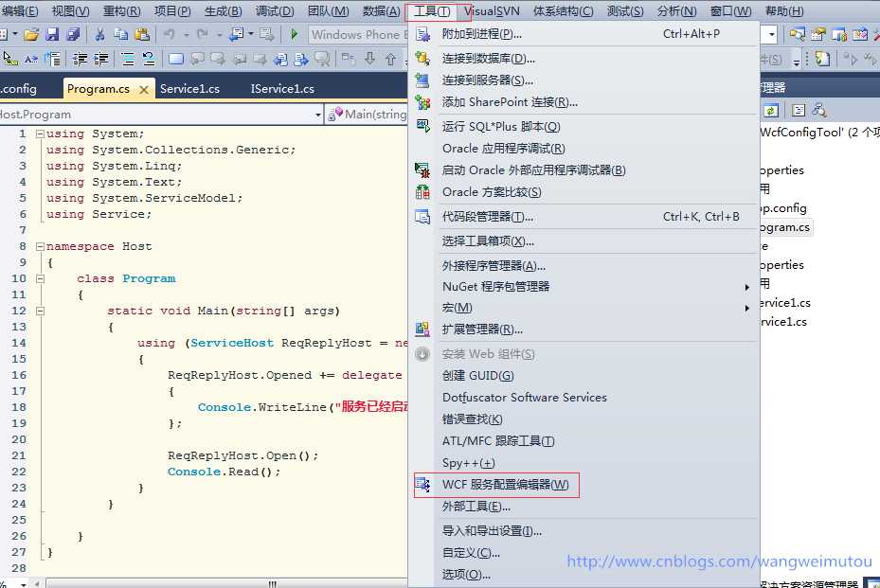
Task: Open 代码段管理器(T) from Tools menu
Action: (584, 217)
